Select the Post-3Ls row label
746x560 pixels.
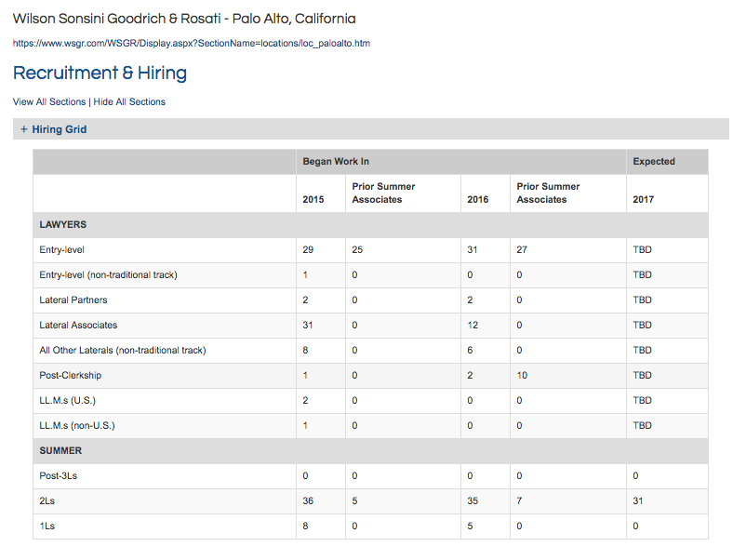58,475
